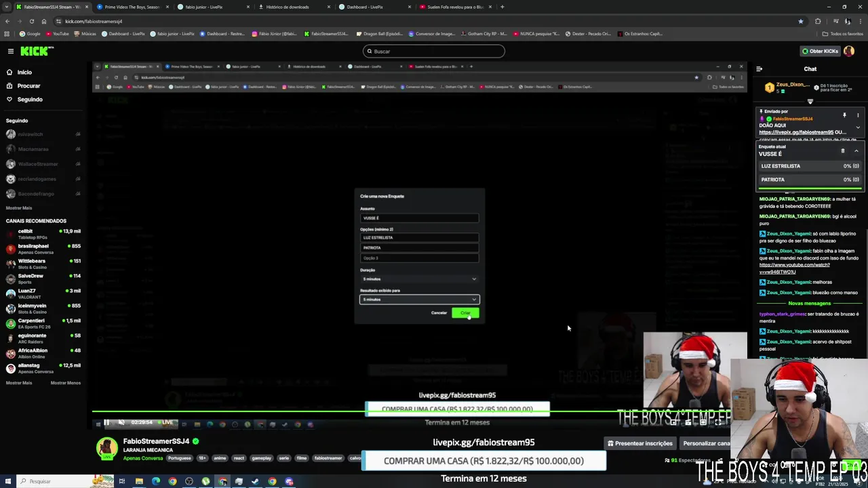Open Todos os favoritos folder
Screen dimensions: 868x488
pyautogui.click(x=843, y=34)
